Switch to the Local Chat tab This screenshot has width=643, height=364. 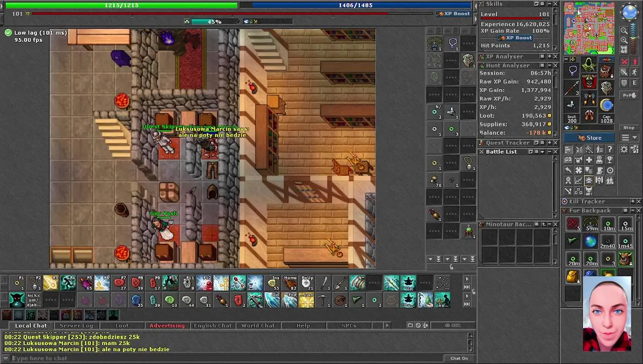click(31, 326)
